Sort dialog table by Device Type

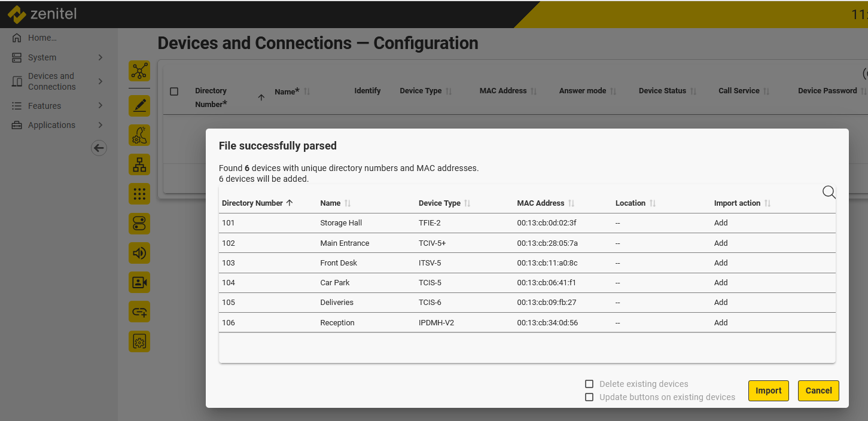tap(440, 203)
